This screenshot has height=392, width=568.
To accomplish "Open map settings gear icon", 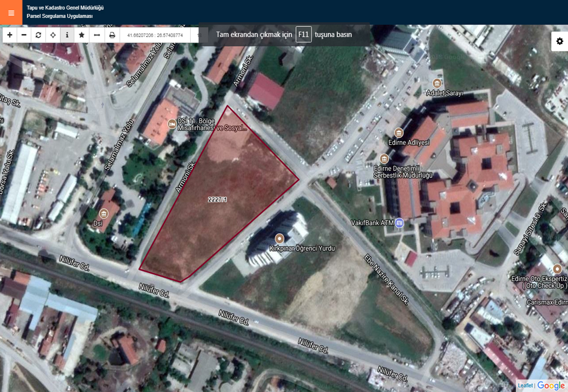I will [560, 41].
